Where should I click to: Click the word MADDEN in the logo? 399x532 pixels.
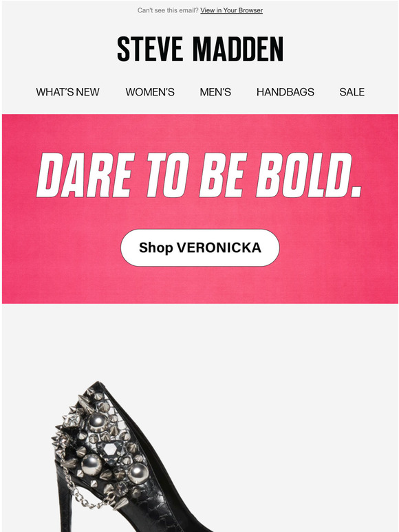[238, 49]
